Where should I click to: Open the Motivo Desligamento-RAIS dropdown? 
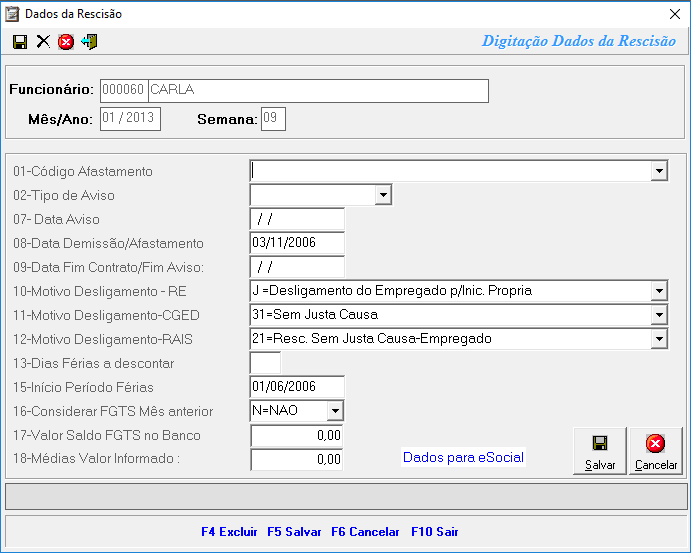(658, 339)
